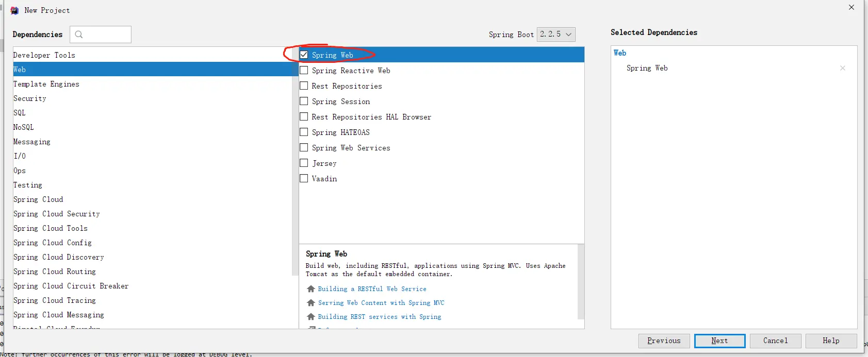The width and height of the screenshot is (868, 357).
Task: Focus the Dependencies search field
Action: tap(101, 35)
